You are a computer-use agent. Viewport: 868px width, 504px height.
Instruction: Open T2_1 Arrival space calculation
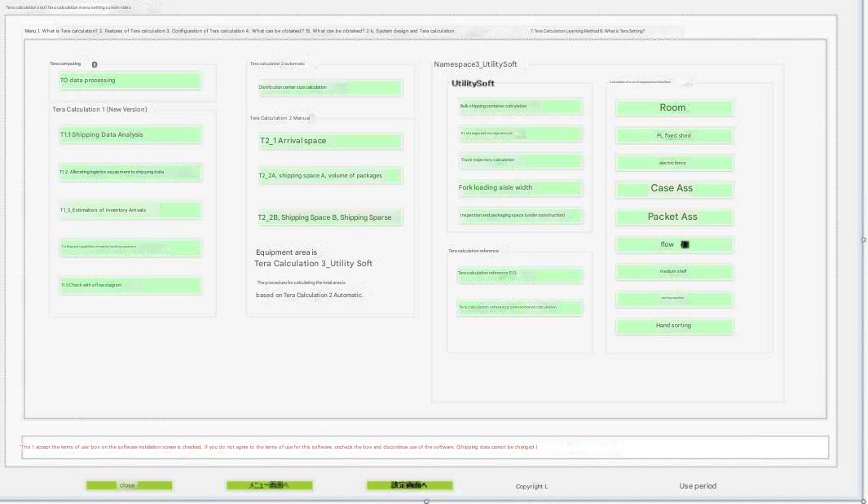(329, 141)
